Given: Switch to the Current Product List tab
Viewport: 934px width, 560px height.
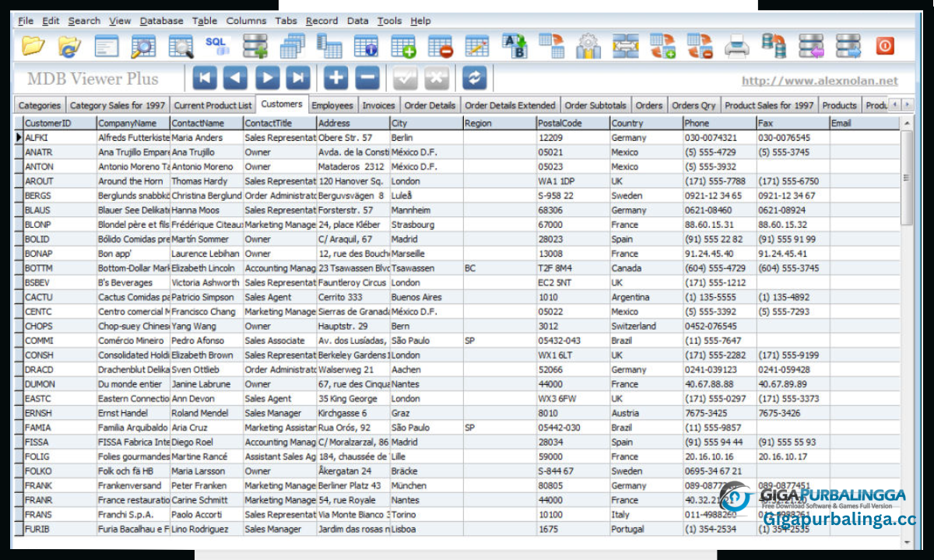Looking at the screenshot, I should (x=212, y=106).
